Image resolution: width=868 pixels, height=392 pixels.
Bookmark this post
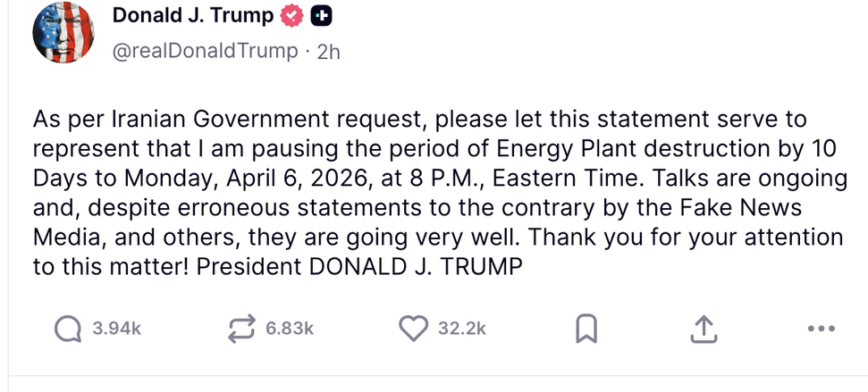click(586, 330)
